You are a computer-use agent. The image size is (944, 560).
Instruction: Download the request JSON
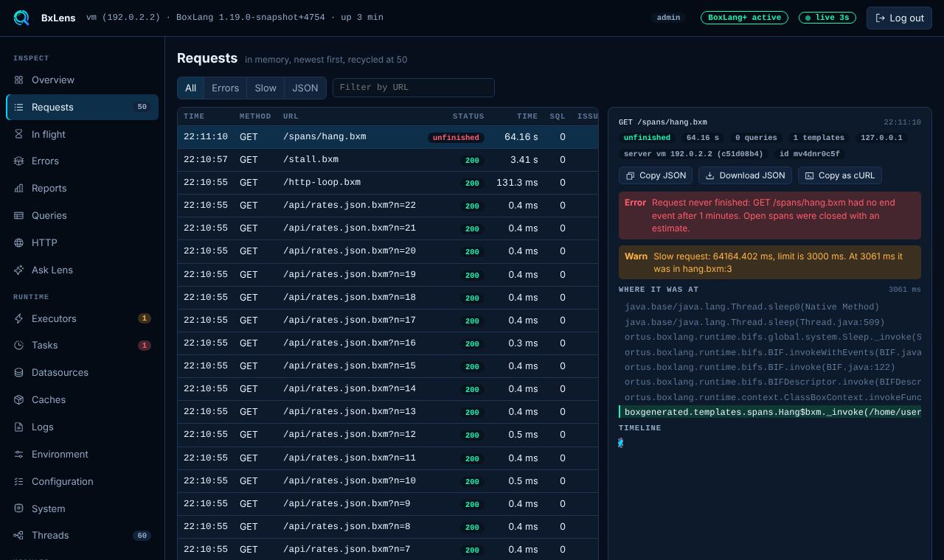pyautogui.click(x=745, y=175)
